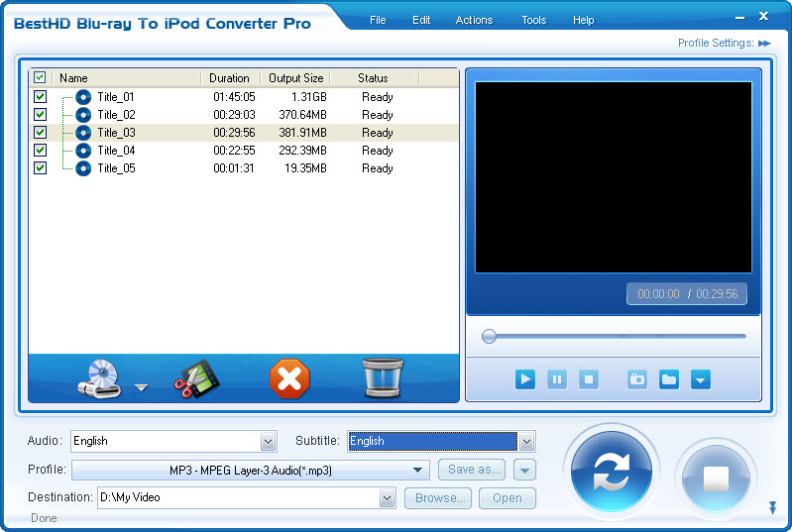This screenshot has height=532, width=792.
Task: Click the black video preview area
Action: point(614,177)
